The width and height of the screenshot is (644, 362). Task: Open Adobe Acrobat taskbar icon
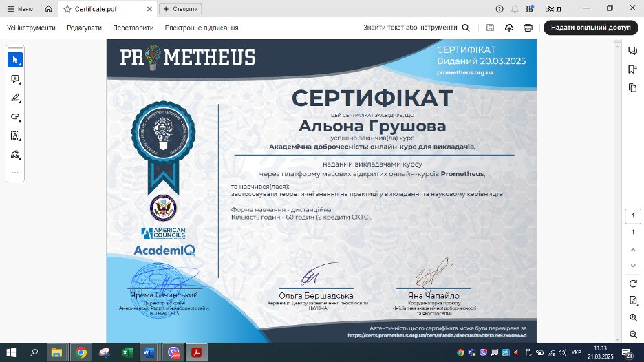pos(196,352)
